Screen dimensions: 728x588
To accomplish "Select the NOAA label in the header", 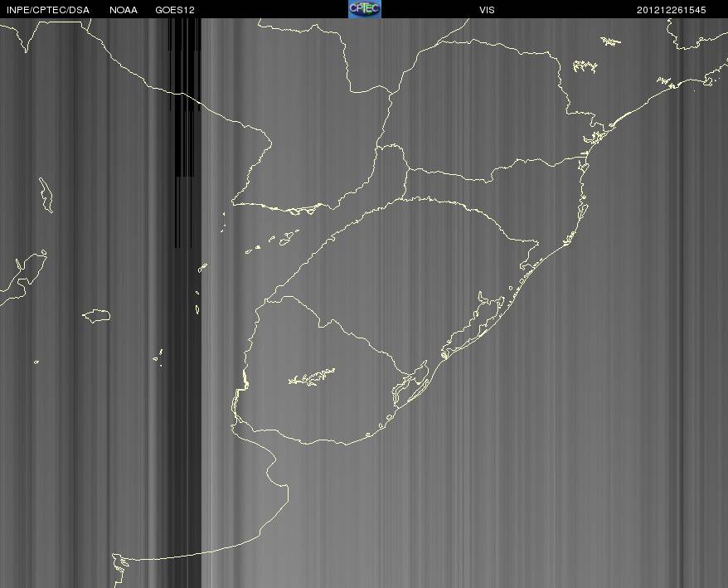I will 124,10.
